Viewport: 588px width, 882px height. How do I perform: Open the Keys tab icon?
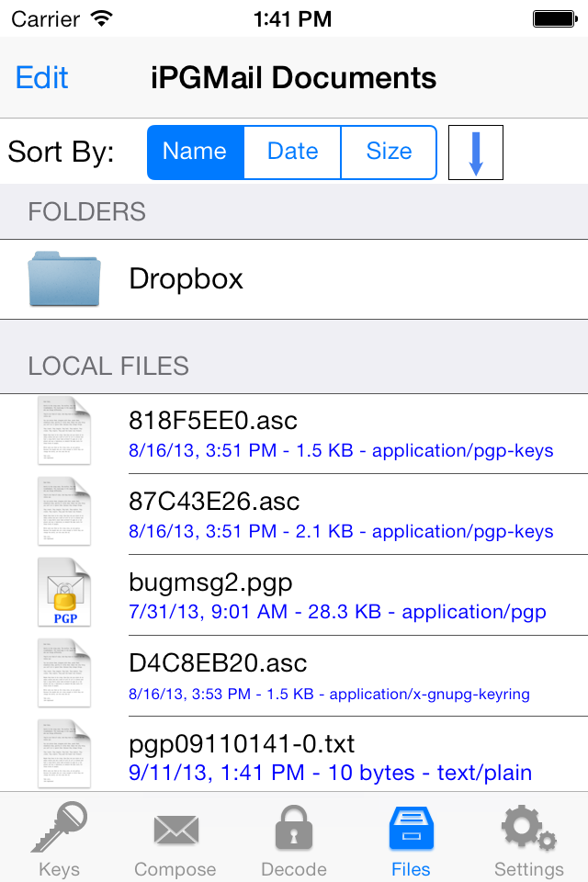59,836
